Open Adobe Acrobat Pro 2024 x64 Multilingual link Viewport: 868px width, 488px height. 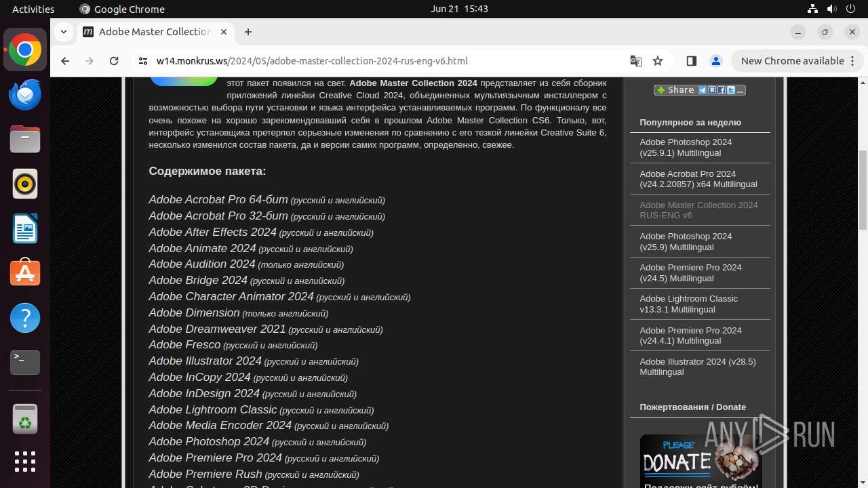[698, 179]
